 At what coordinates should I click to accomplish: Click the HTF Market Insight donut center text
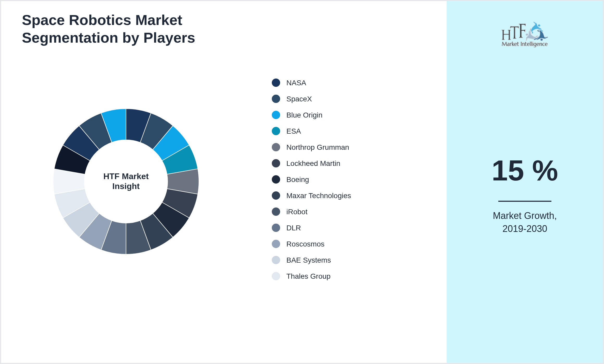coord(126,181)
